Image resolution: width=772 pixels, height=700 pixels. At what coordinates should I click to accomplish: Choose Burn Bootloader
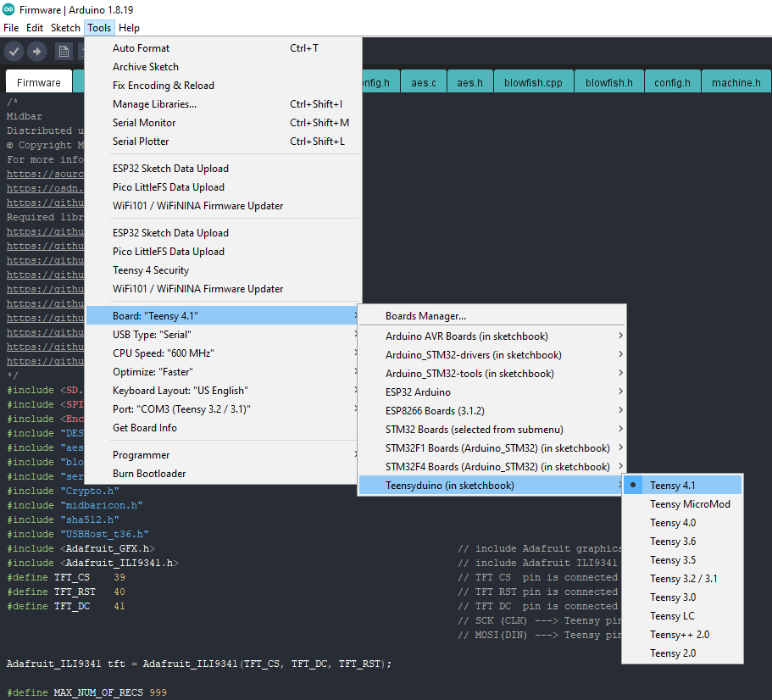pos(223,474)
